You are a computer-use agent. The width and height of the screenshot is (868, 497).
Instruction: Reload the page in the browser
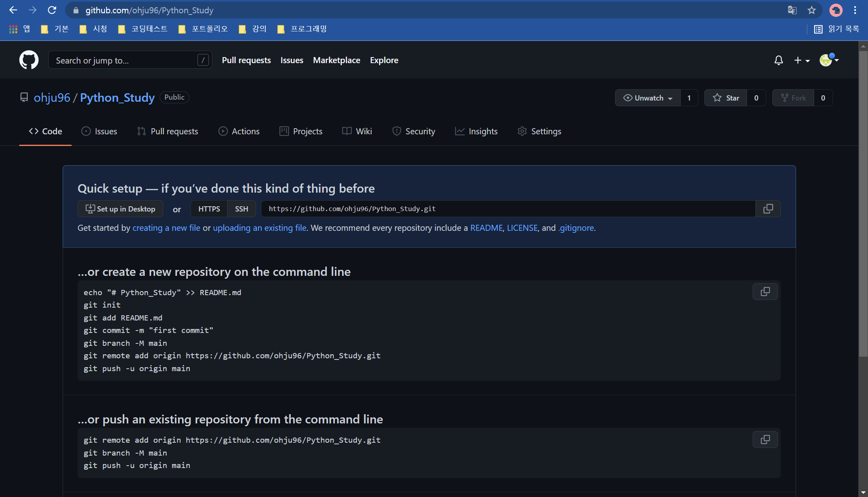click(52, 10)
